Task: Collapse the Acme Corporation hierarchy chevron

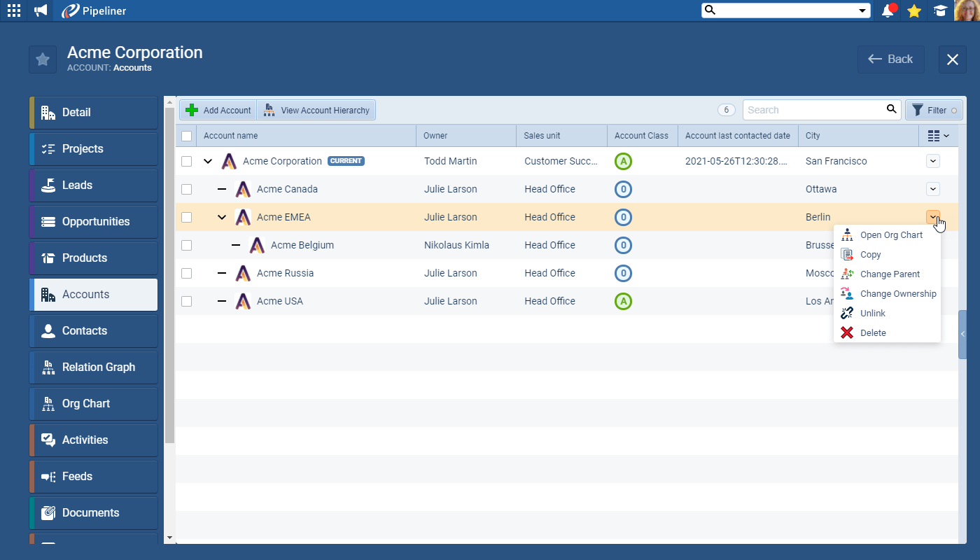Action: [x=208, y=160]
